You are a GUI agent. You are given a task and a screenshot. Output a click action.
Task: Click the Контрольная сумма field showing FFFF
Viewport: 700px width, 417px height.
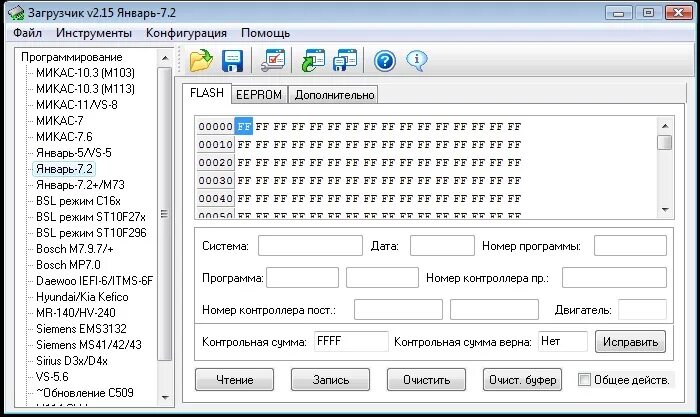click(351, 342)
